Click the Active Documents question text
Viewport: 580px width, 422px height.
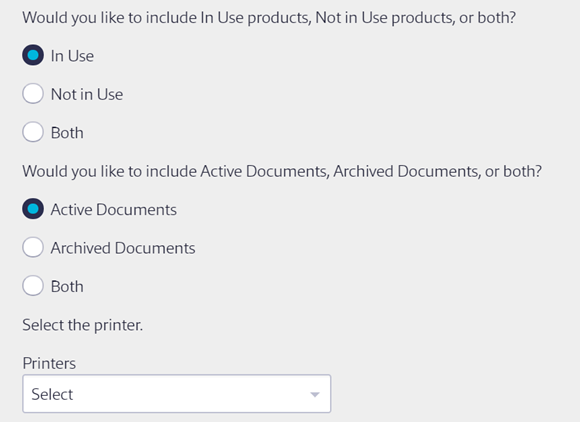pyautogui.click(x=282, y=171)
